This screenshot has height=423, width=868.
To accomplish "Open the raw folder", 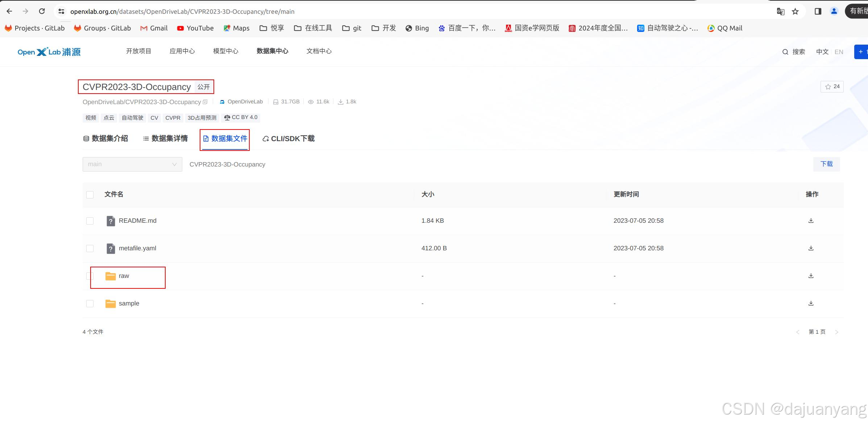I will (124, 276).
